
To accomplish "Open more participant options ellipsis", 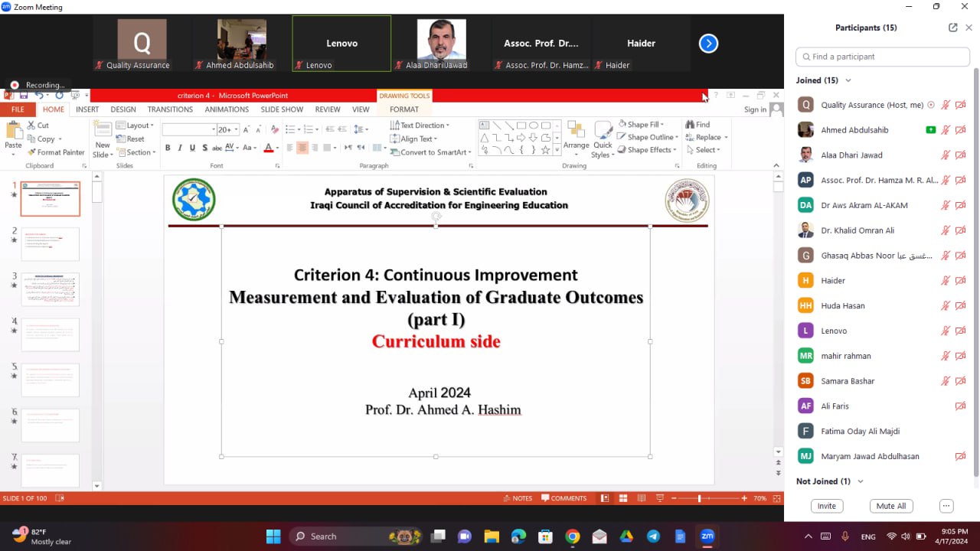I will tap(946, 506).
